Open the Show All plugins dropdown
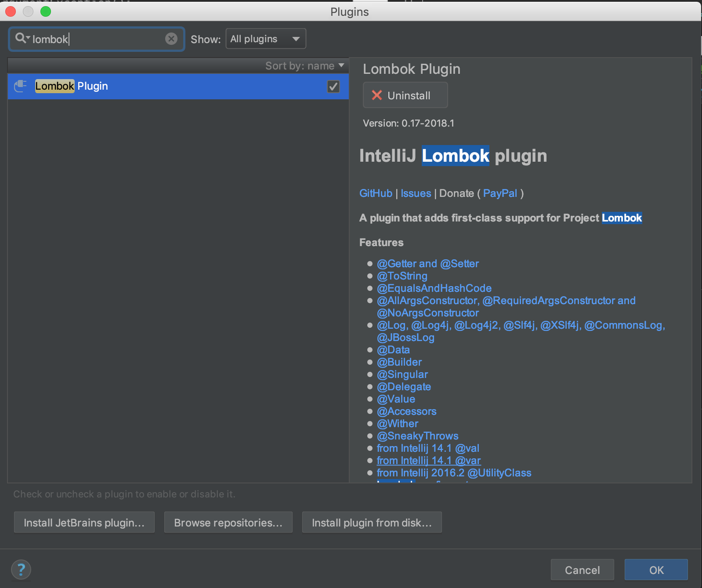 click(265, 39)
